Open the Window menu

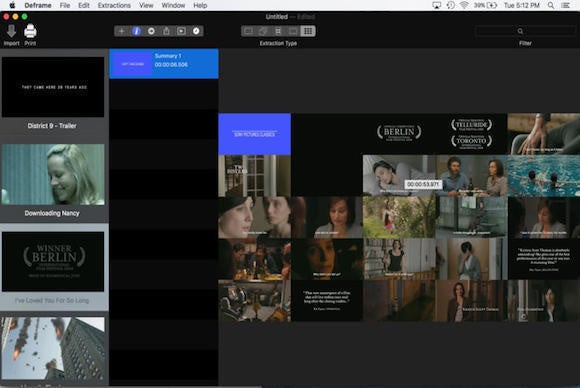(173, 6)
